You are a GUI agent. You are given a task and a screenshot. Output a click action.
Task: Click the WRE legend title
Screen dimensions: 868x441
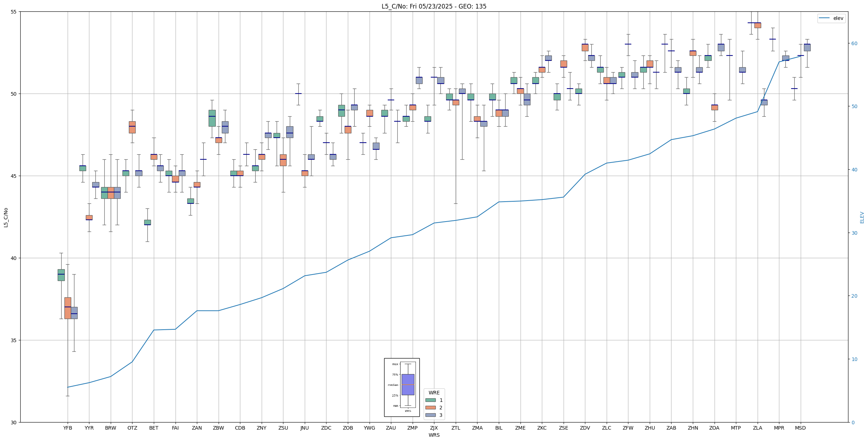tap(434, 393)
